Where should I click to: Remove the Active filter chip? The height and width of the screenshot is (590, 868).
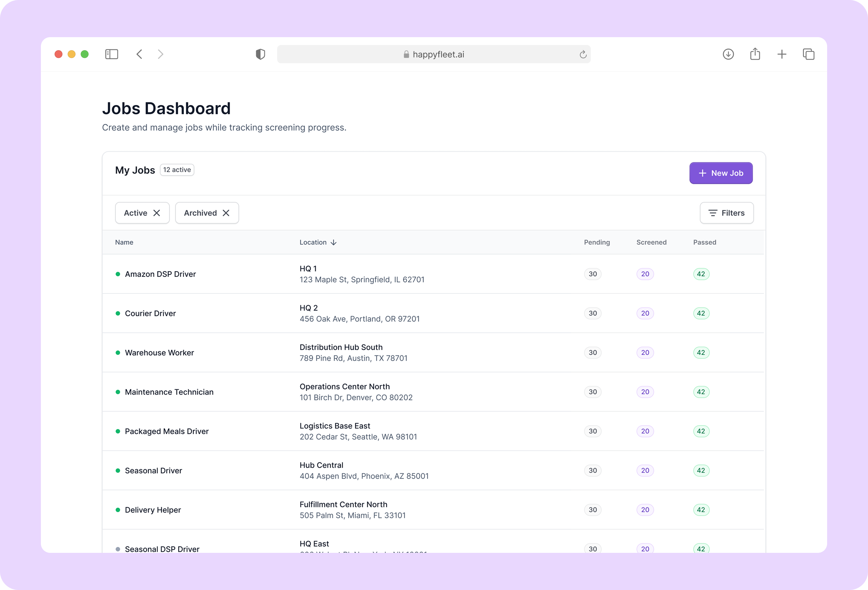tap(157, 213)
